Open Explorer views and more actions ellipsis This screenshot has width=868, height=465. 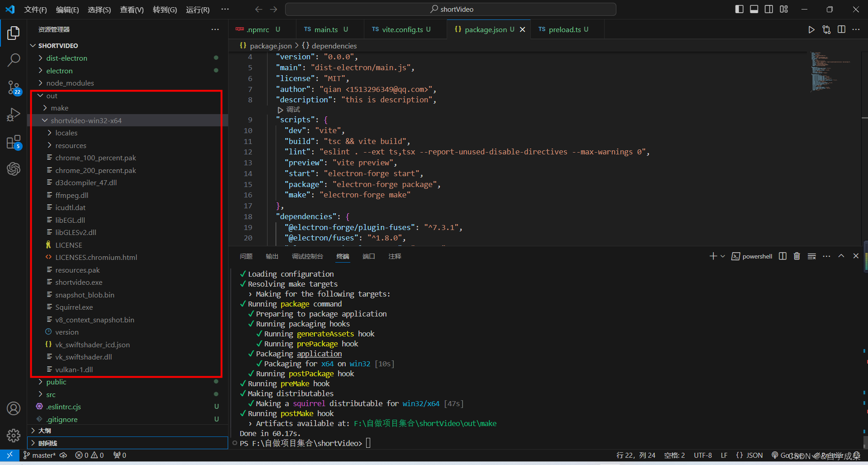click(x=215, y=29)
